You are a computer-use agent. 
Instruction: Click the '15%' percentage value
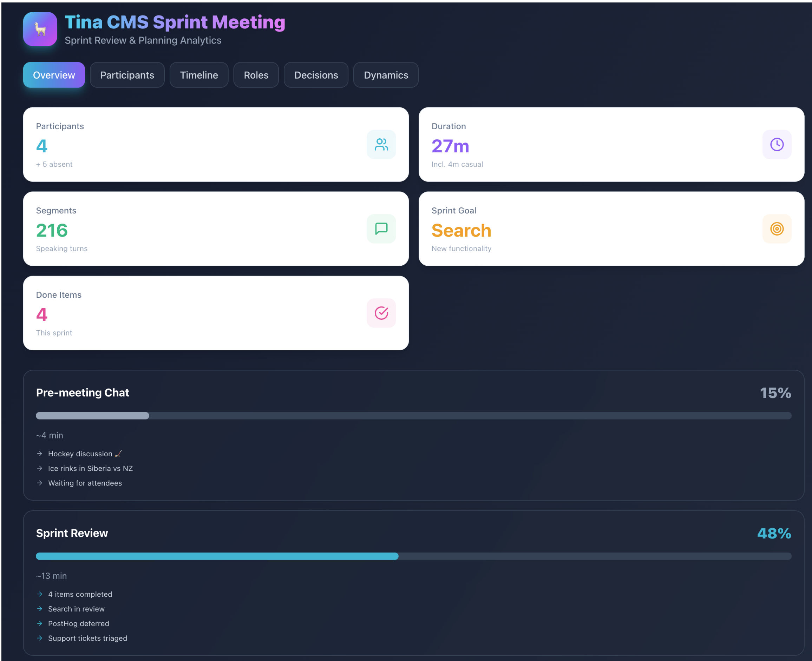[x=775, y=393]
